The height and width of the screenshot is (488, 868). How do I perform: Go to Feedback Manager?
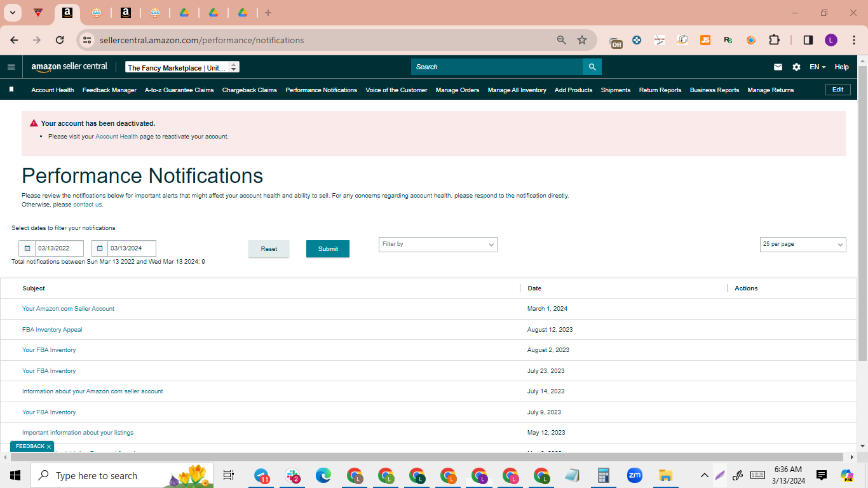coord(109,90)
